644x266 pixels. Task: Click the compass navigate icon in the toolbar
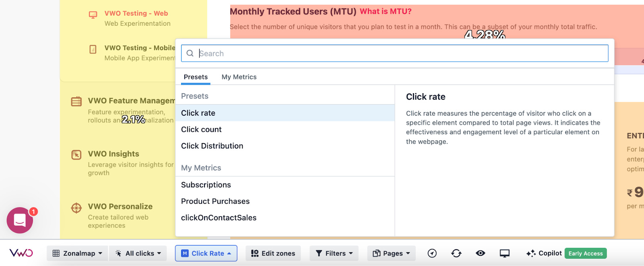[x=432, y=253]
